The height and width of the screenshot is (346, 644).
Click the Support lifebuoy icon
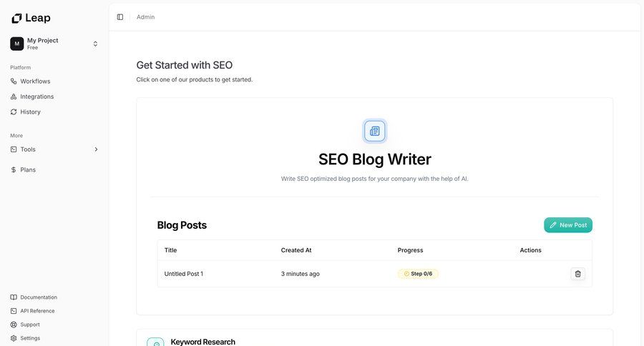pos(14,325)
